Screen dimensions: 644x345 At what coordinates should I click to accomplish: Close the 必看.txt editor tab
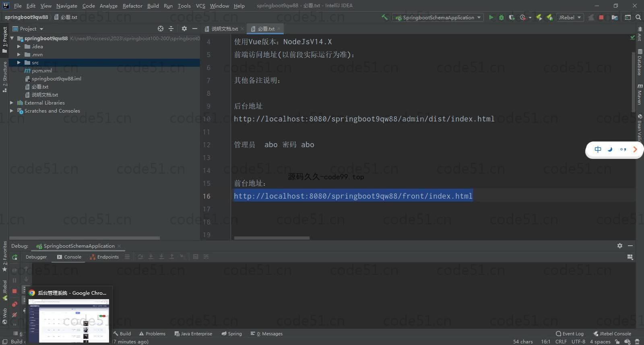(x=279, y=29)
